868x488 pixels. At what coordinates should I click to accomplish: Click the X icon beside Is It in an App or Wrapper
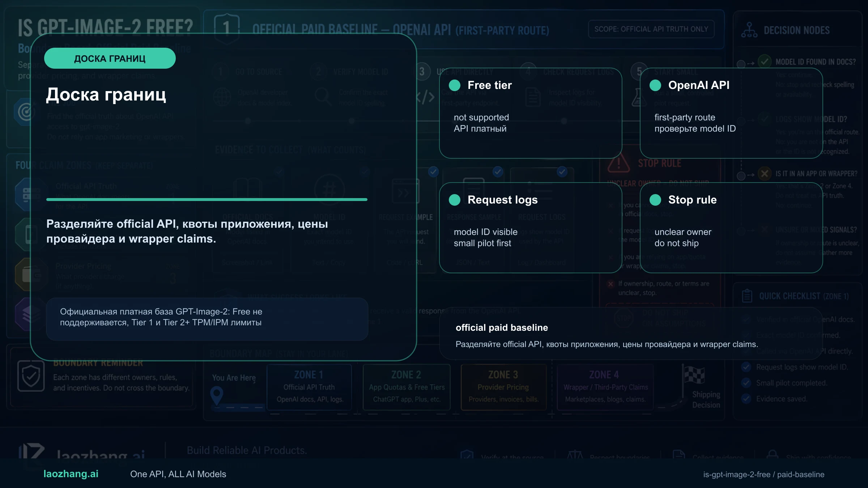(764, 174)
